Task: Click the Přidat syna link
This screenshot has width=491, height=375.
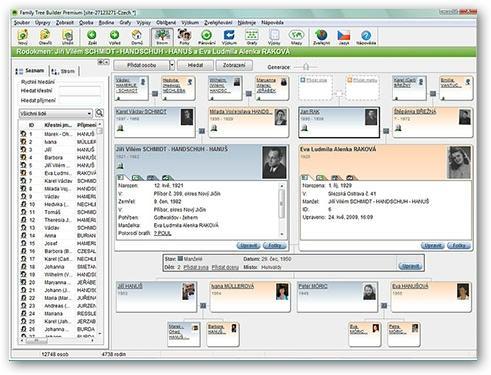Action: [196, 267]
